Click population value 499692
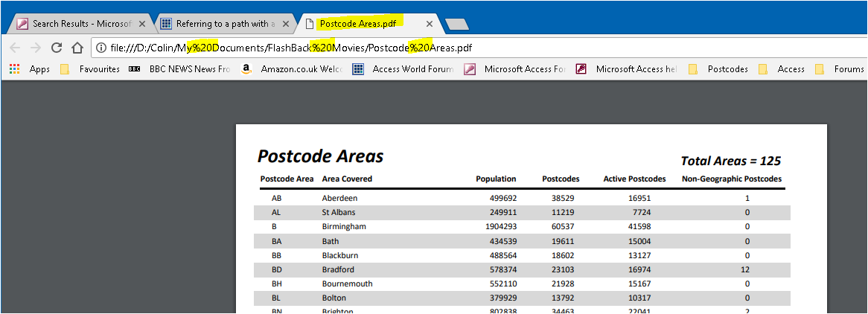This screenshot has height=314, width=868. click(503, 198)
